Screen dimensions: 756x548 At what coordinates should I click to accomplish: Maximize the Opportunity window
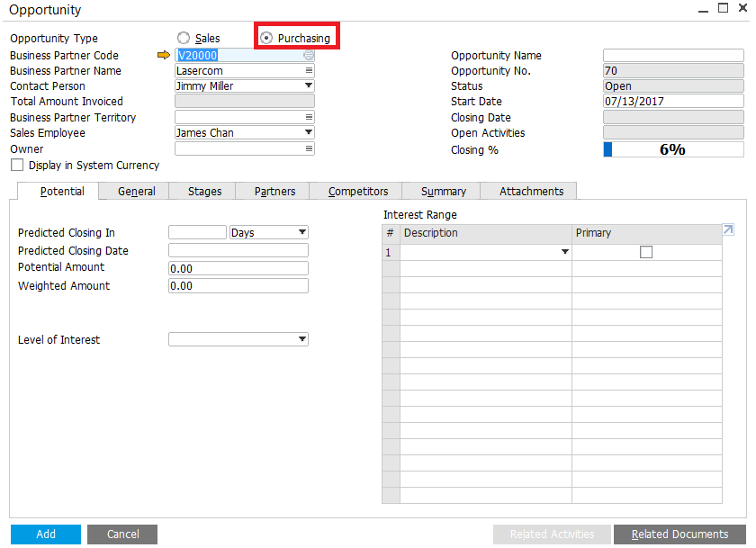(722, 8)
